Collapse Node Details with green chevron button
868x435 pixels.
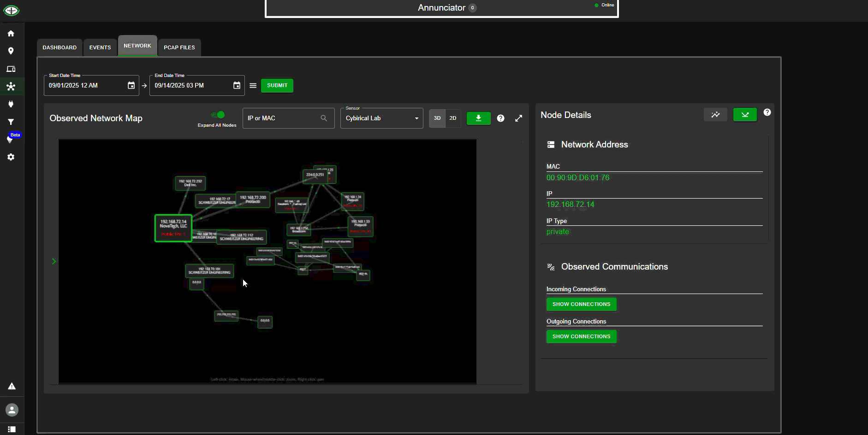click(744, 115)
